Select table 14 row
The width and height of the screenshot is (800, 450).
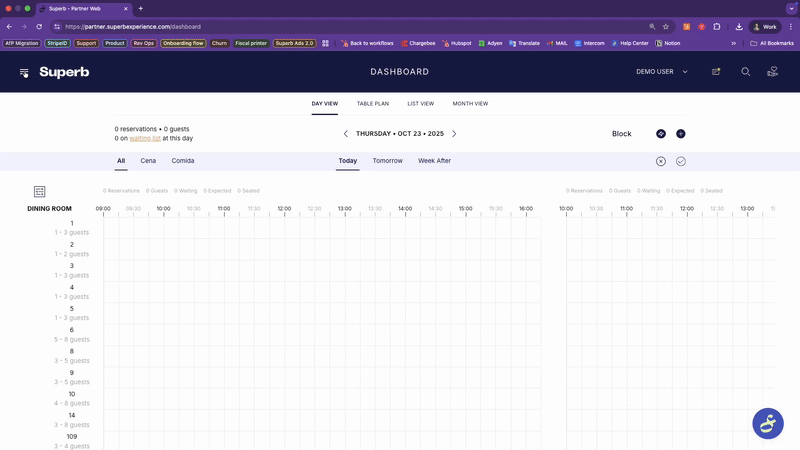pyautogui.click(x=71, y=420)
